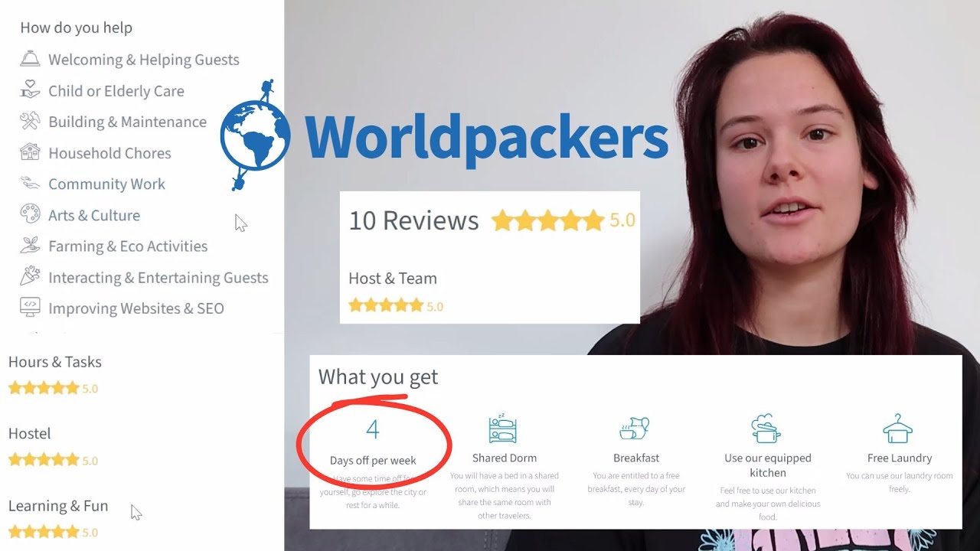Click the Days off per week label
Viewport: 980px width, 551px height.
point(373,461)
